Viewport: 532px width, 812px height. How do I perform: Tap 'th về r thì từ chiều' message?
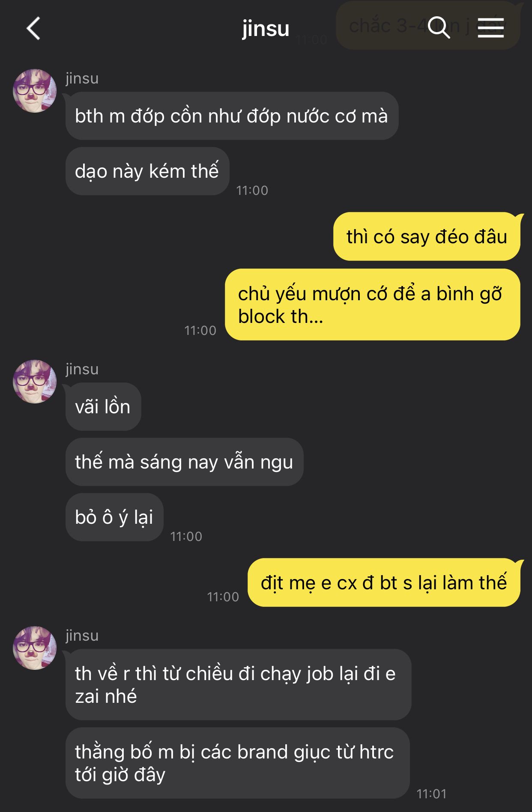(238, 684)
